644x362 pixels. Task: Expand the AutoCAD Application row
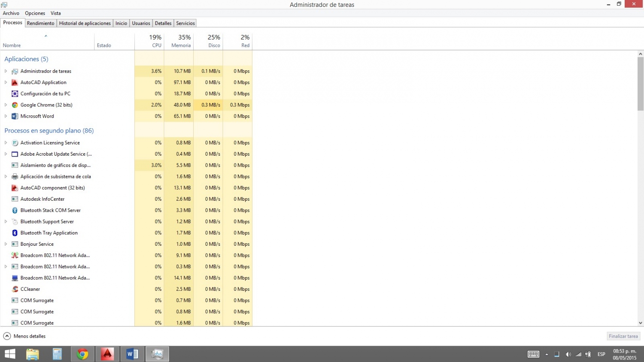click(6, 82)
